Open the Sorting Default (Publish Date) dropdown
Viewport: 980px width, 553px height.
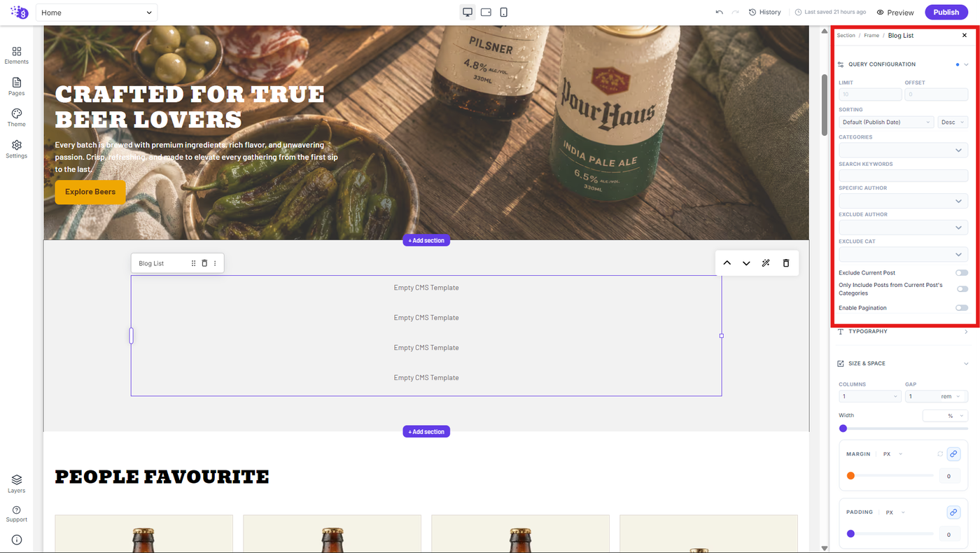tap(886, 122)
